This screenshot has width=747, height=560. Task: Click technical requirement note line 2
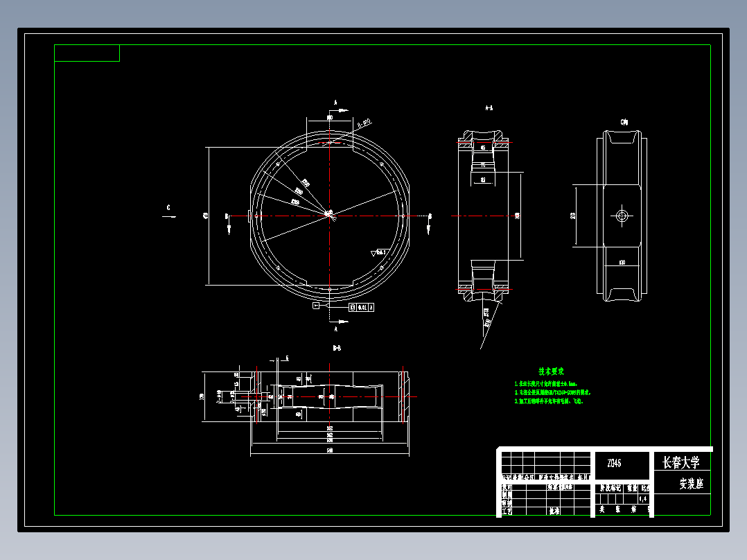click(553, 392)
